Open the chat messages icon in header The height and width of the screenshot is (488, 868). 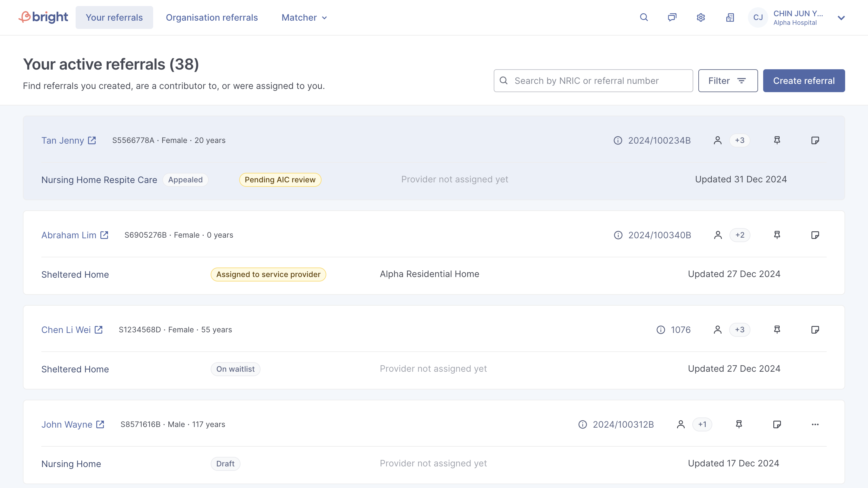pyautogui.click(x=672, y=17)
